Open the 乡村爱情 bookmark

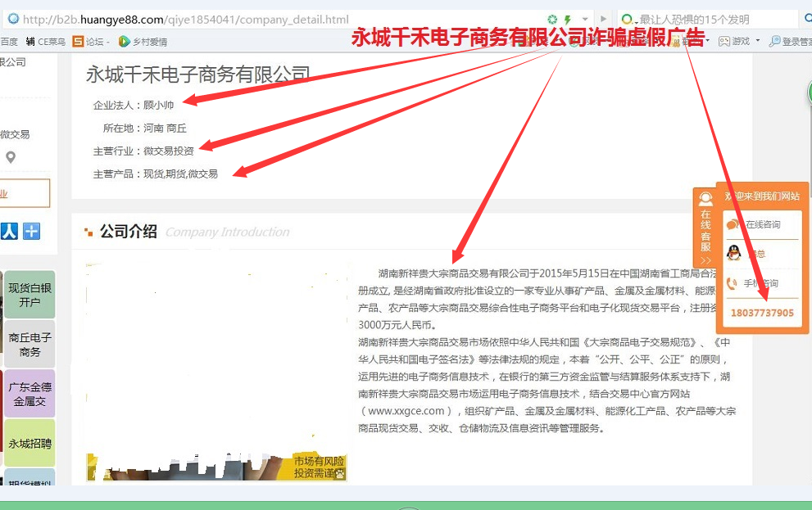pyautogui.click(x=143, y=42)
